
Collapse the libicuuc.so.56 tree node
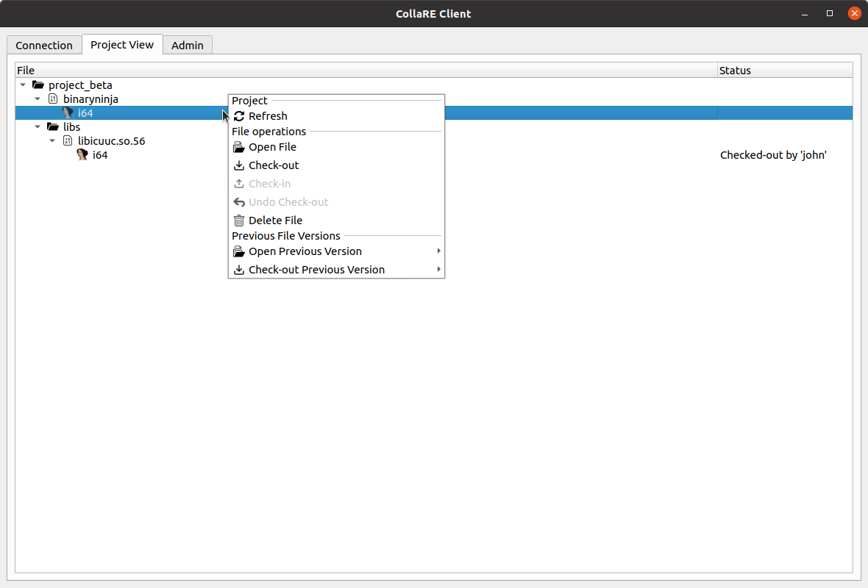tap(52, 141)
